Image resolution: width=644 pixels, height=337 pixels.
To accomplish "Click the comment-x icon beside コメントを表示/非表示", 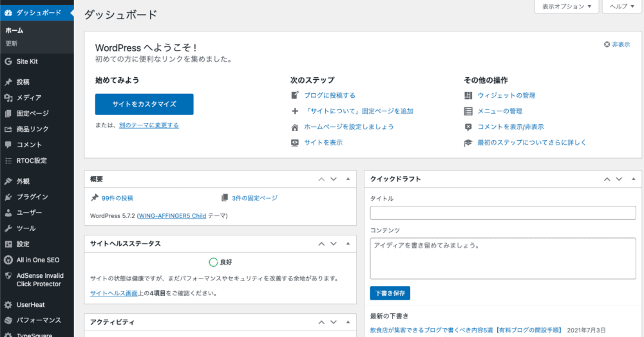I will click(468, 127).
